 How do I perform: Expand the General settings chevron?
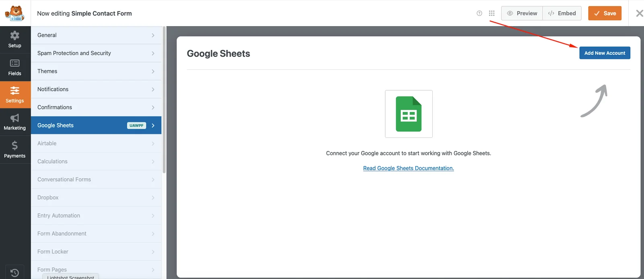click(153, 35)
